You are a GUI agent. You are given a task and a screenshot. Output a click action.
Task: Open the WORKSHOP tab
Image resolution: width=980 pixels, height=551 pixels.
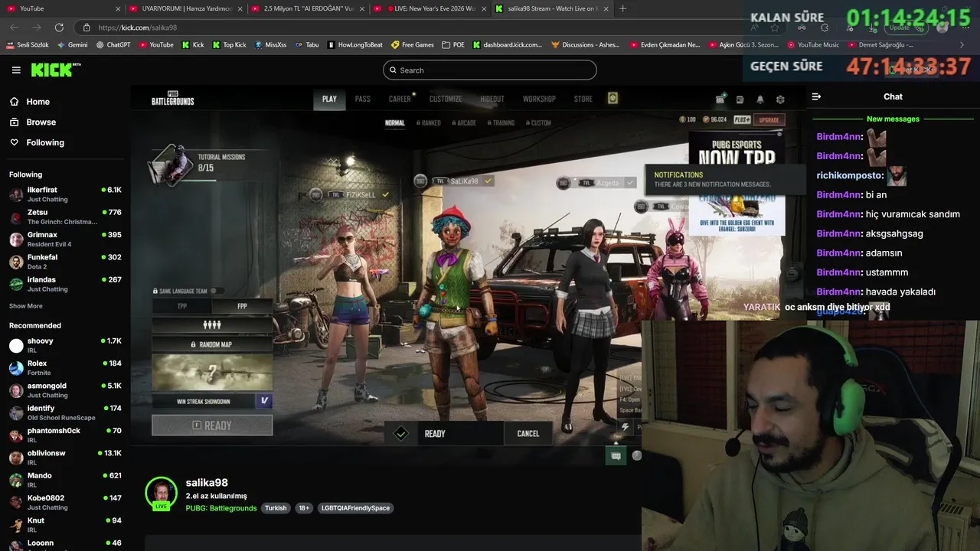coord(539,99)
